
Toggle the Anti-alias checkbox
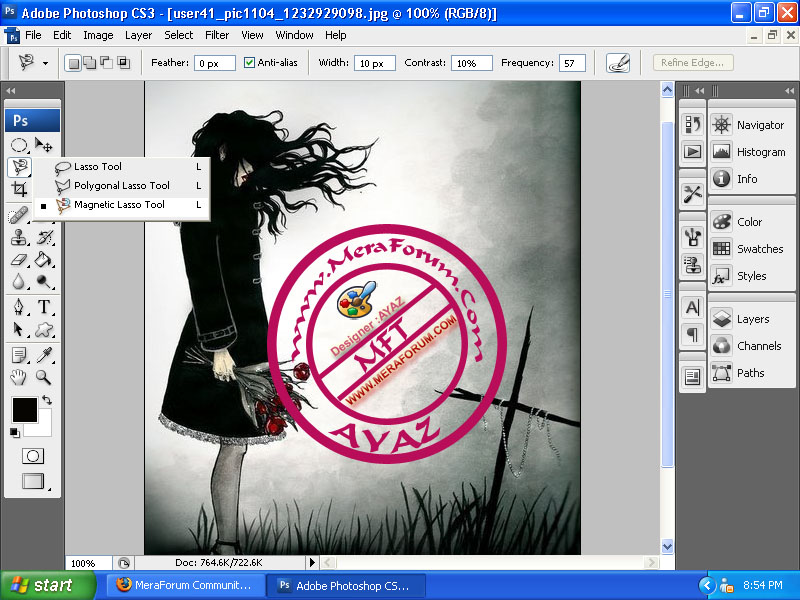249,63
